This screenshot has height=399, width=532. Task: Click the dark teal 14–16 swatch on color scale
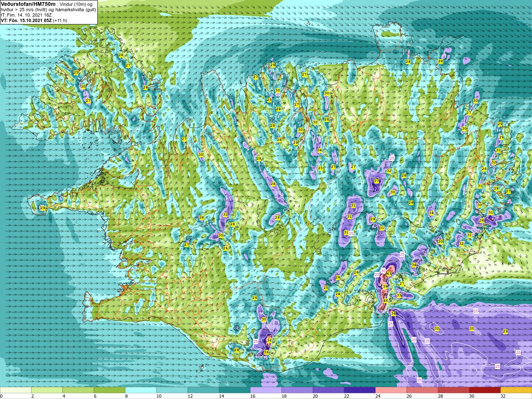[x=235, y=390]
